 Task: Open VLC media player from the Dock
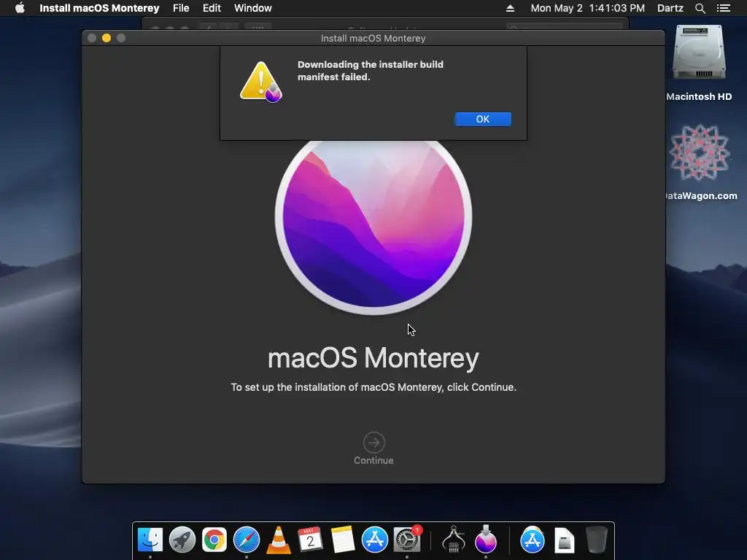pos(278,540)
